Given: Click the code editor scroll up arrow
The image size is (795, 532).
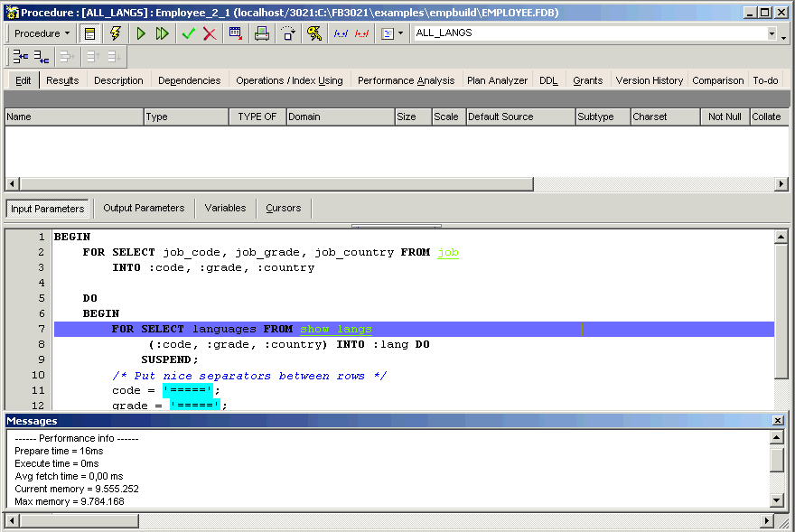Looking at the screenshot, I should click(x=781, y=237).
